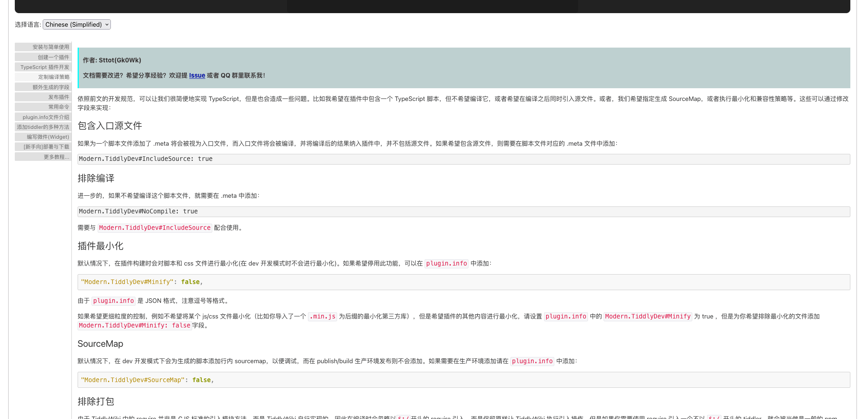Open the language selection dropdown
868x419 pixels.
pyautogui.click(x=77, y=25)
